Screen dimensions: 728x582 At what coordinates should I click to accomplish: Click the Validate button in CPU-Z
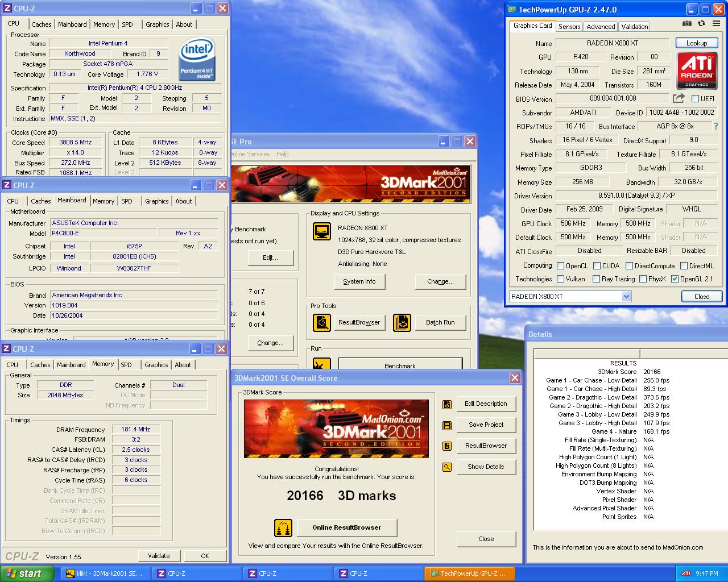click(159, 556)
